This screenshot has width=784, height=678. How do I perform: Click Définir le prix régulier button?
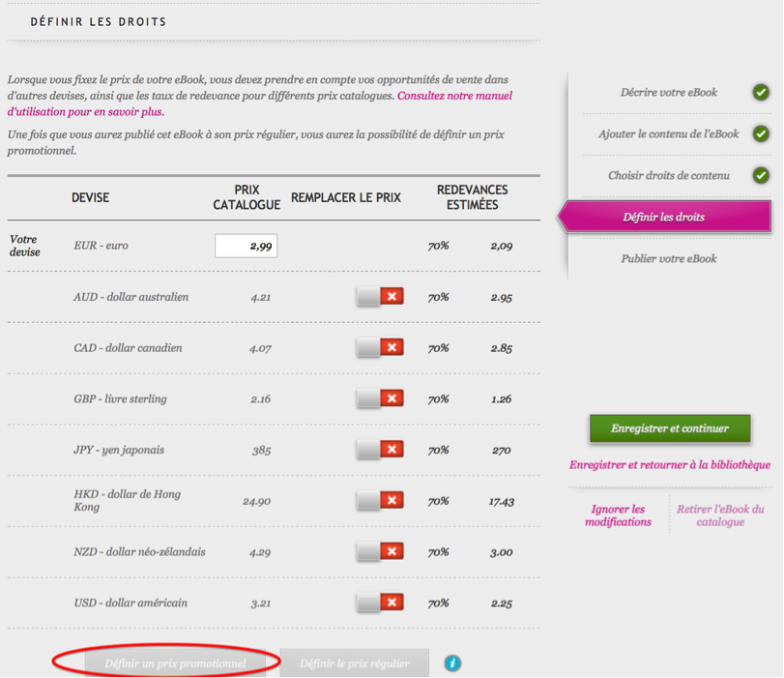[x=355, y=663]
